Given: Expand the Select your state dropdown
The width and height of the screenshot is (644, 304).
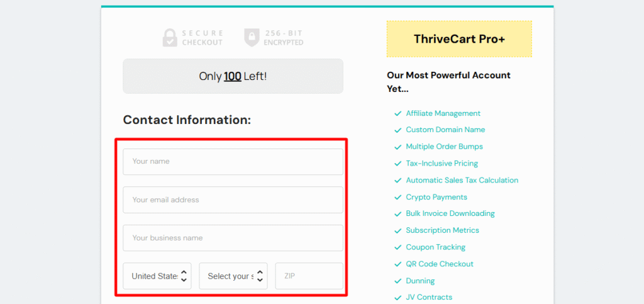Looking at the screenshot, I should coord(233,276).
